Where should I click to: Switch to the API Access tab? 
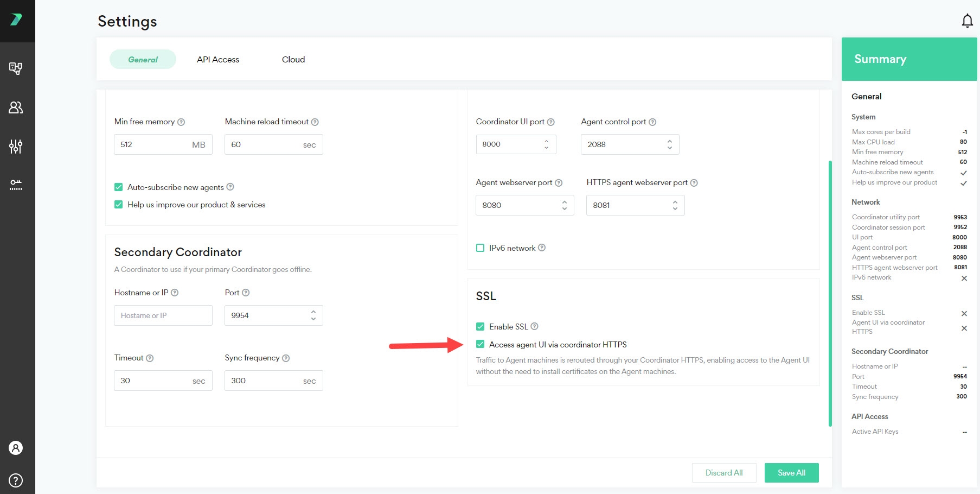[217, 60]
